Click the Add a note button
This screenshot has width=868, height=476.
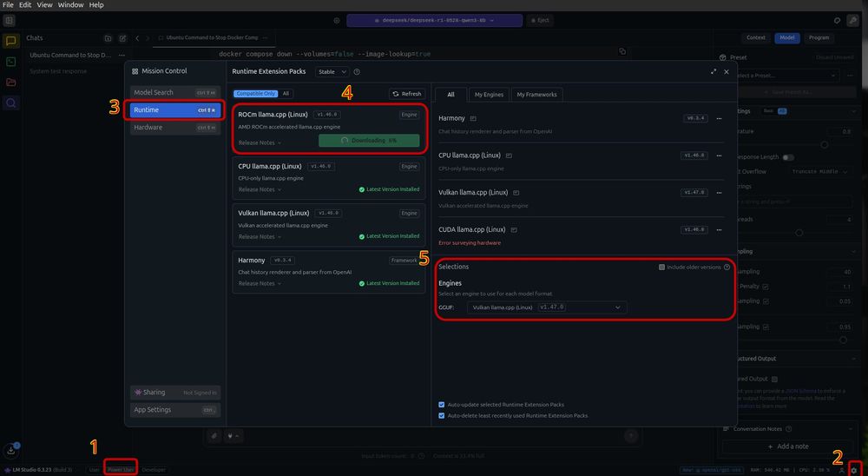788,446
